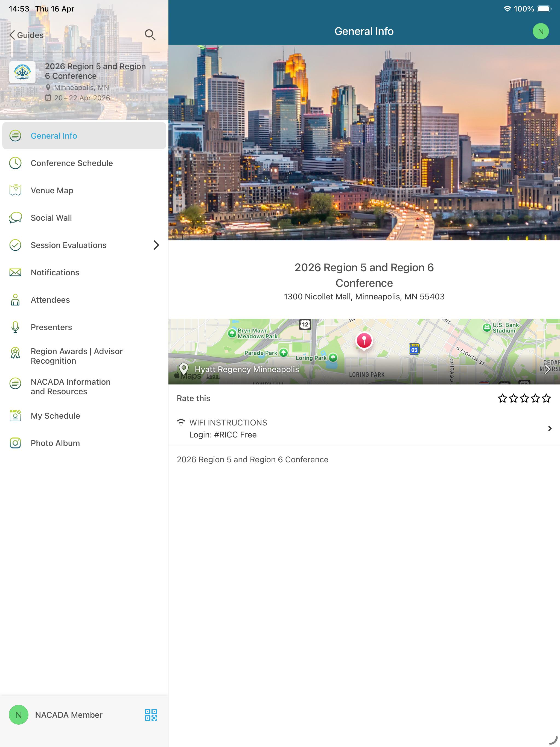Check battery indicator in status bar
This screenshot has height=747, width=560.
point(544,9)
